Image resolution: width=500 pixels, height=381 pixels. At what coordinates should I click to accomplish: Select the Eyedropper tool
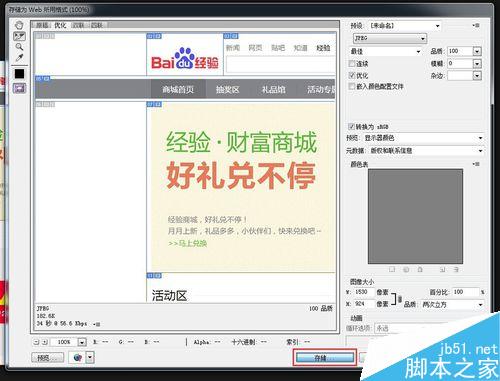pyautogui.click(x=19, y=58)
